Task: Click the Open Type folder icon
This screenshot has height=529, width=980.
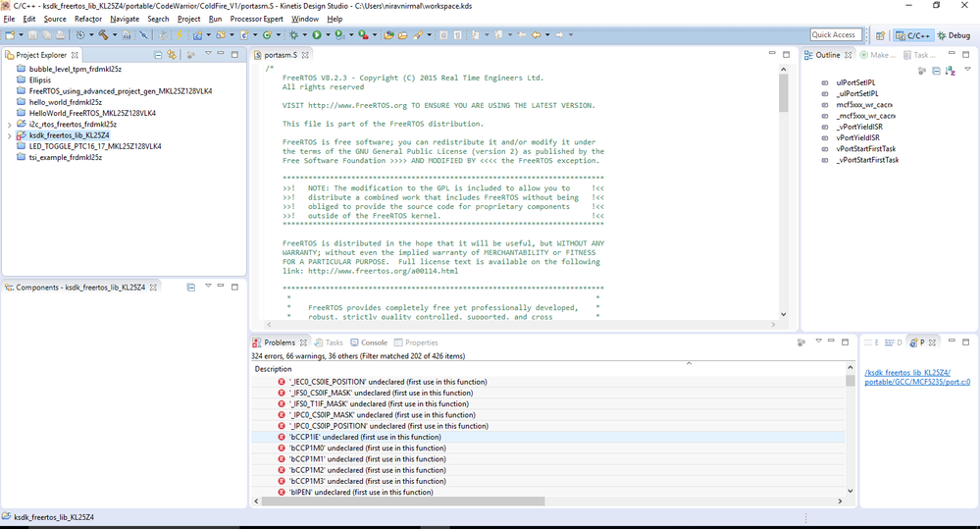Action: pos(388,35)
